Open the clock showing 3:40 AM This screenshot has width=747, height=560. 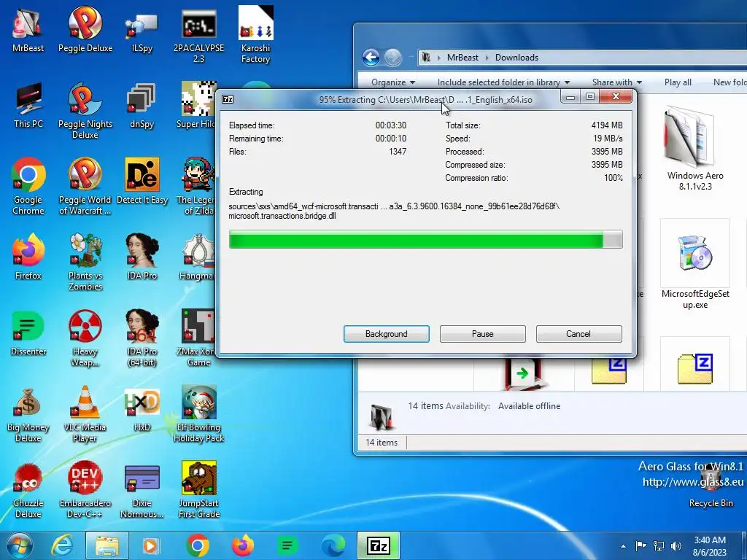click(710, 546)
